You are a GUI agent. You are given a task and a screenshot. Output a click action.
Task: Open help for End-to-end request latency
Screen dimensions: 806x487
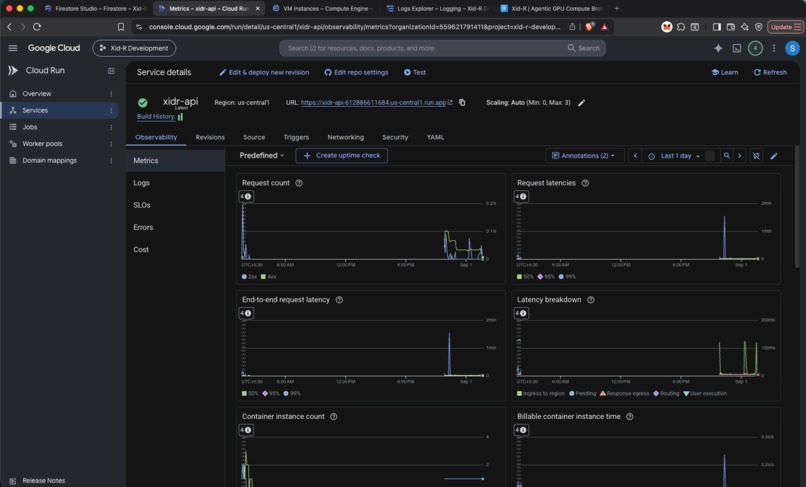coord(339,299)
